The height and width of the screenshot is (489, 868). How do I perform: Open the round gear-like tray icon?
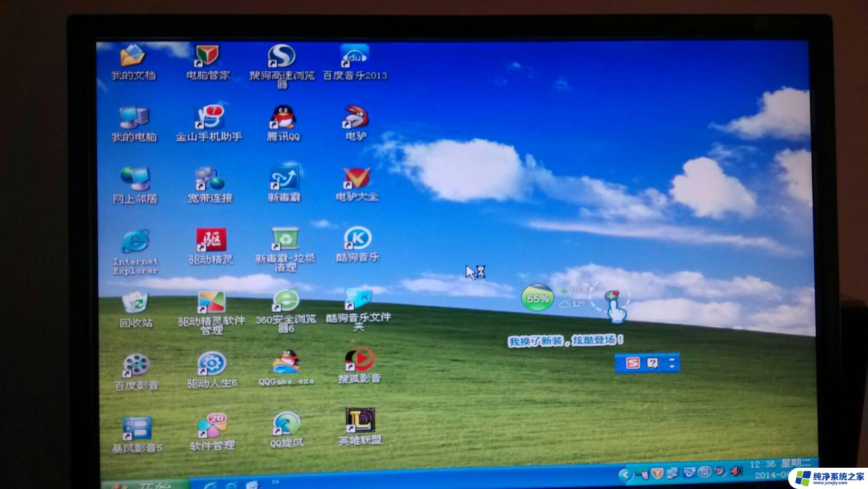tap(705, 471)
